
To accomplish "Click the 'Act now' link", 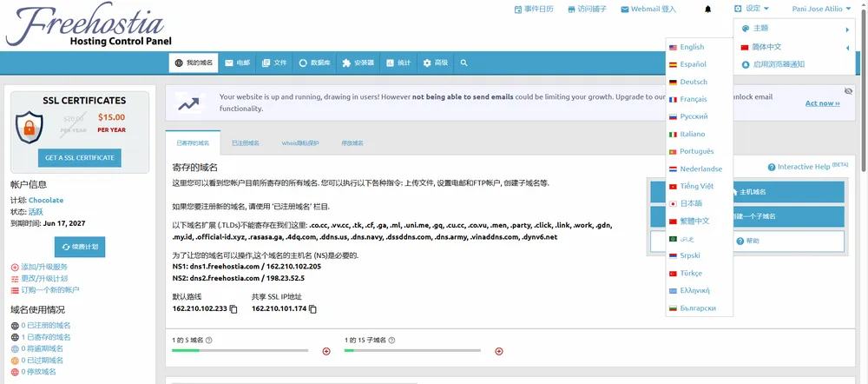I will point(822,103).
